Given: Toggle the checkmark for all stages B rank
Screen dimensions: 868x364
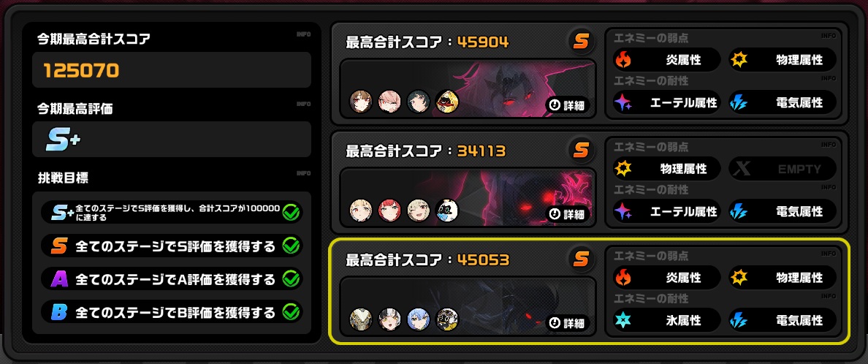Looking at the screenshot, I should [291, 312].
